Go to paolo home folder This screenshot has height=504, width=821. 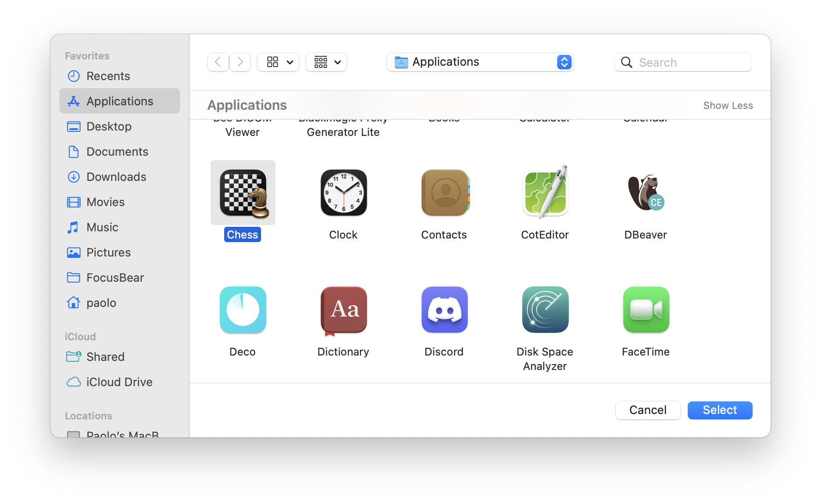pos(120,303)
